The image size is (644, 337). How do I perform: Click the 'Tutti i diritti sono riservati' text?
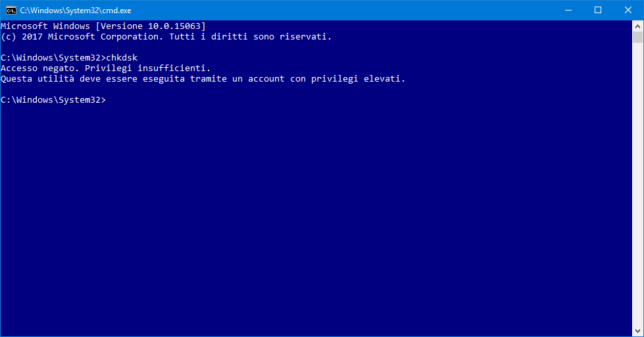(250, 37)
